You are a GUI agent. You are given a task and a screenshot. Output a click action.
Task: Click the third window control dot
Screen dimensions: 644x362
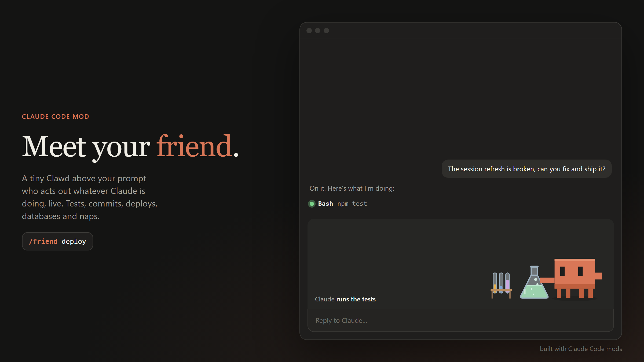[326, 31]
